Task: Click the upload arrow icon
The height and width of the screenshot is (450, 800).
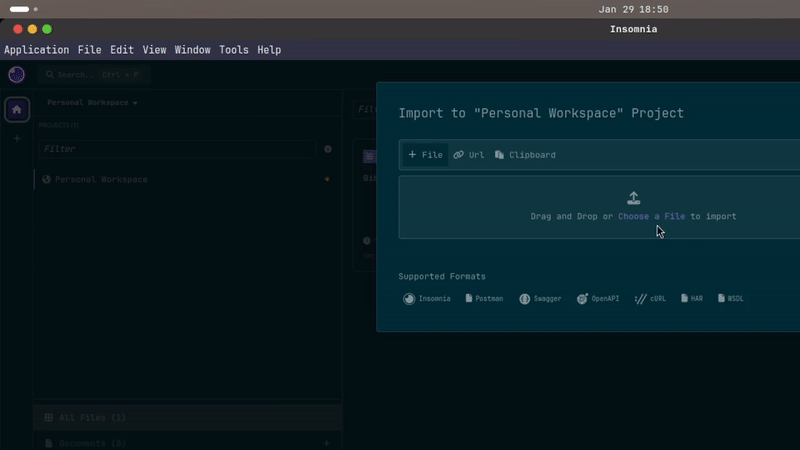Action: pos(633,198)
